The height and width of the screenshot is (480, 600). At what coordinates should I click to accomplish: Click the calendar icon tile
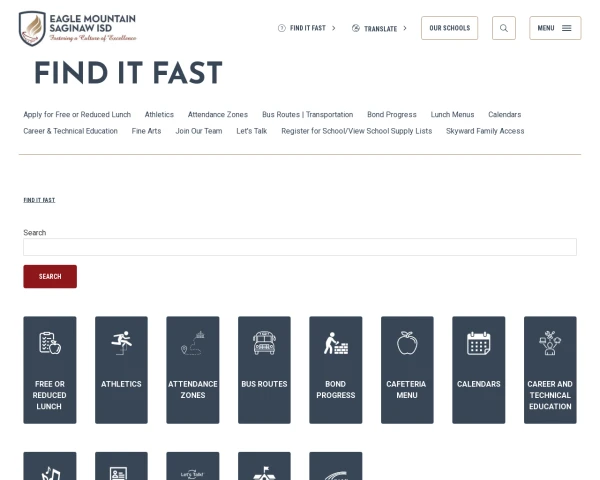(x=479, y=343)
